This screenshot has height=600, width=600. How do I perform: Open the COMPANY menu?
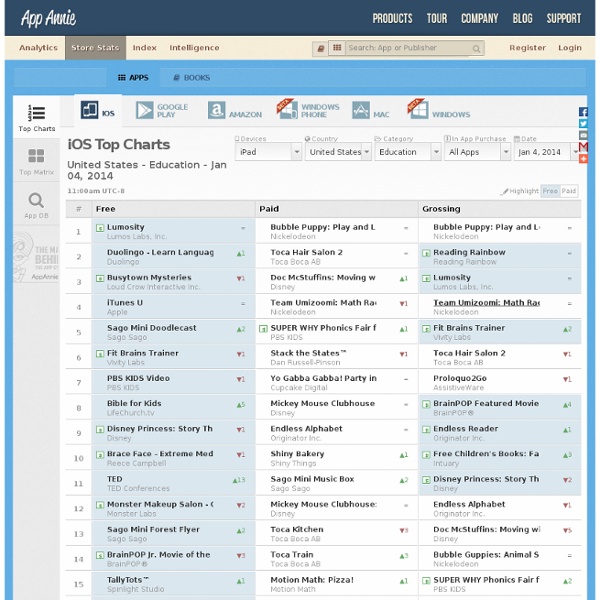[x=479, y=18]
